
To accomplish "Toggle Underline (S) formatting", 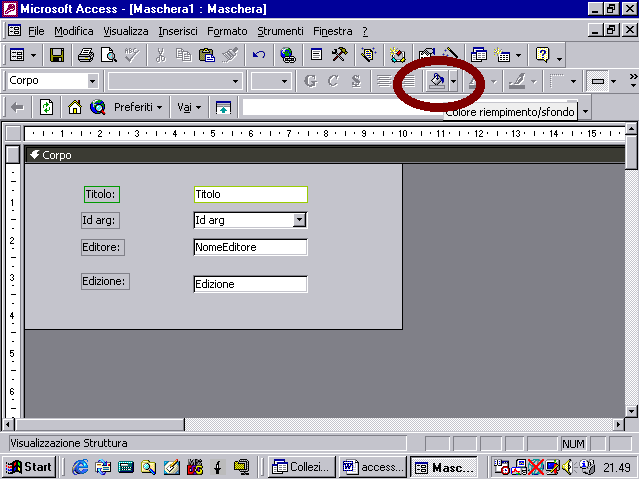I will coord(356,81).
